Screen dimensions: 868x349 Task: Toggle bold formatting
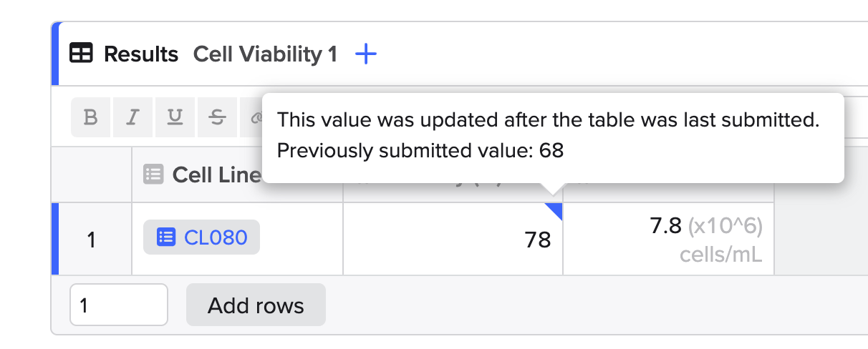[90, 117]
